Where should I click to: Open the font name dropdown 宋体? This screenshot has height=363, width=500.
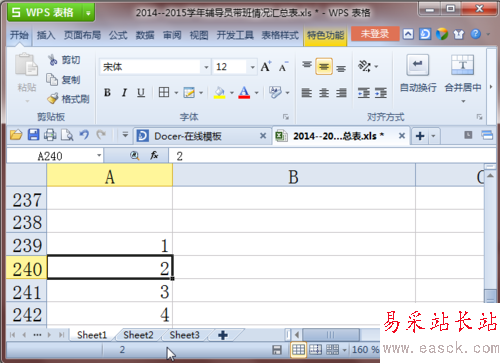[x=206, y=67]
